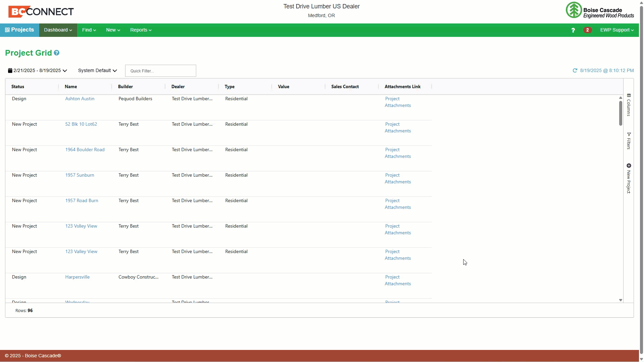Image resolution: width=644 pixels, height=362 pixels.
Task: Open the 123 Vslley View project
Action: (81, 226)
